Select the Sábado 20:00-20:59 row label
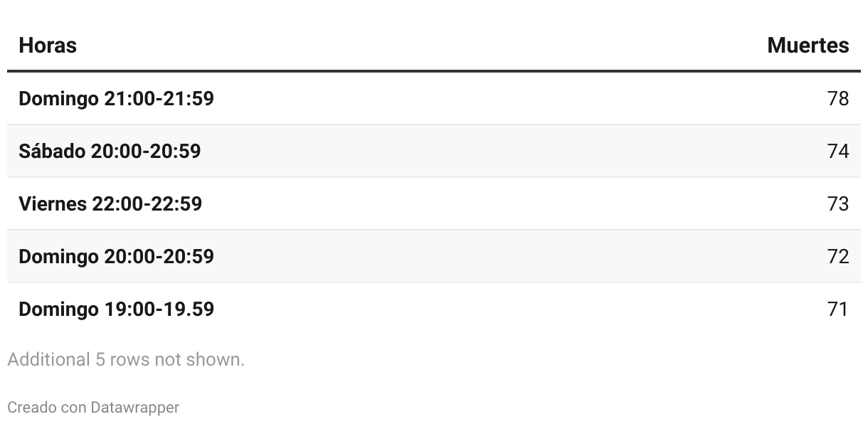 (110, 151)
